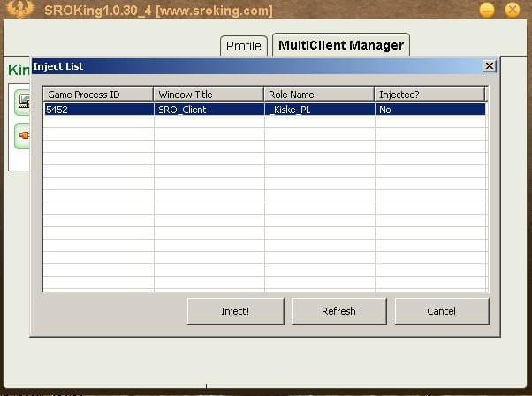This screenshot has width=532, height=396.
Task: Close the Inject List dialog
Action: [x=489, y=66]
